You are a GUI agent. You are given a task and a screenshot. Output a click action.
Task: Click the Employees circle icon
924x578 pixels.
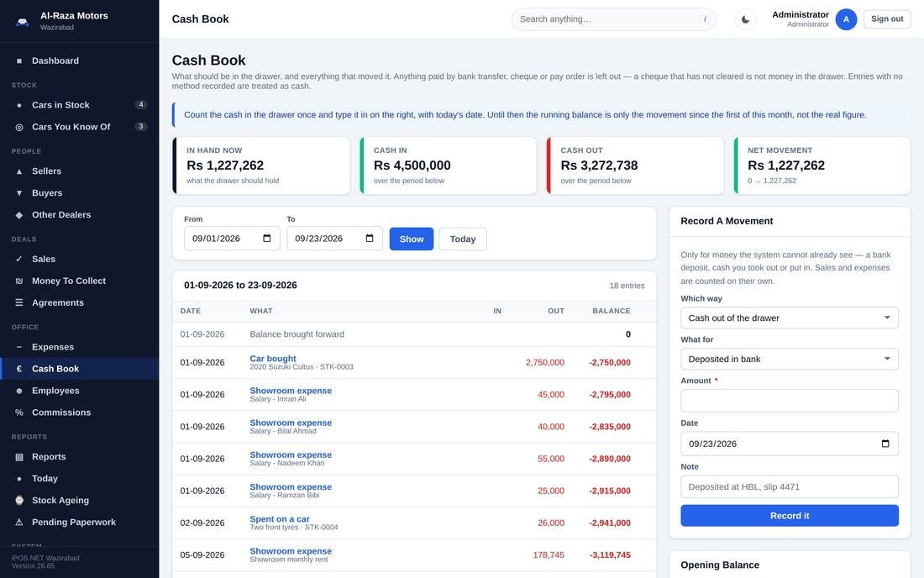click(x=18, y=390)
